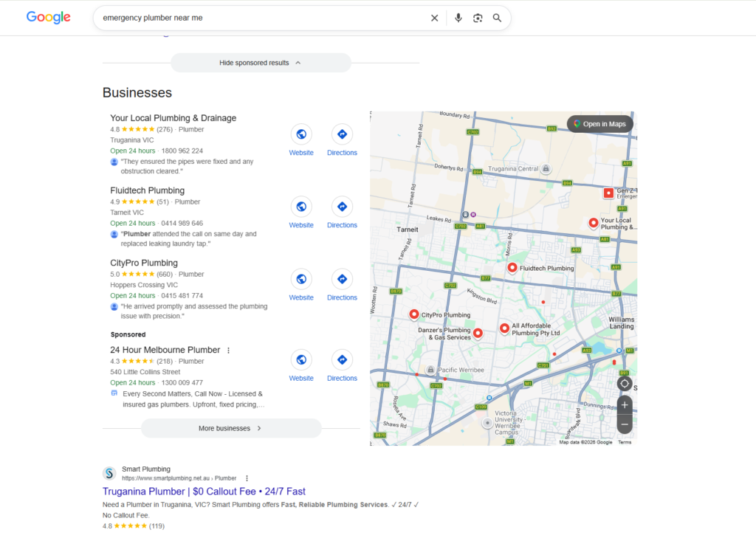Get Directions icon for Your Local Plumbing & Drainage

tap(342, 134)
